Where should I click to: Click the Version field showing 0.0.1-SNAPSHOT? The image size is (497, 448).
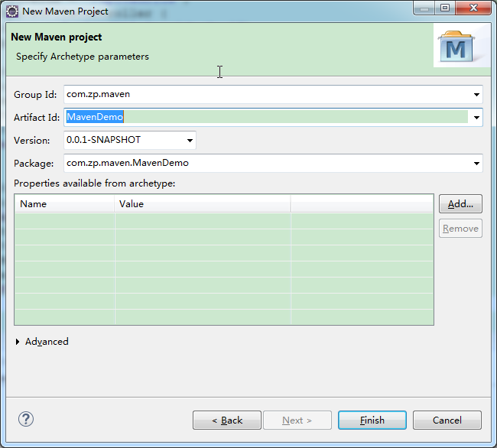[x=122, y=141]
